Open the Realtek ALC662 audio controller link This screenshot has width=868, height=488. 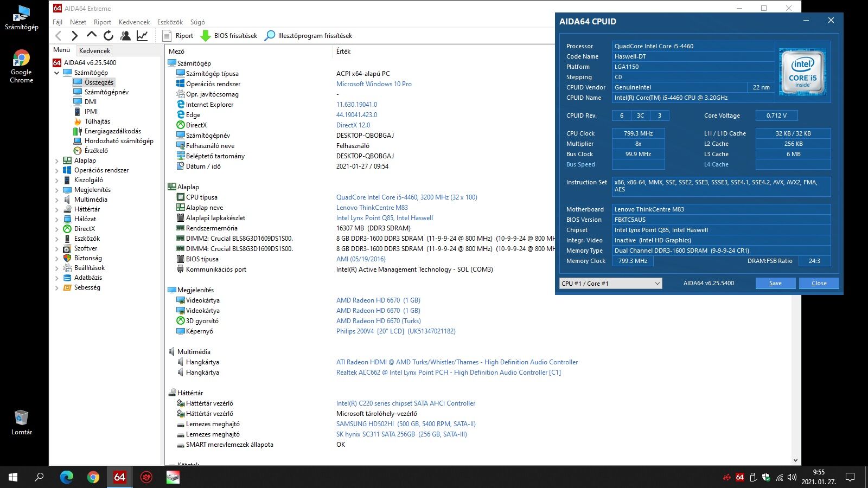449,373
